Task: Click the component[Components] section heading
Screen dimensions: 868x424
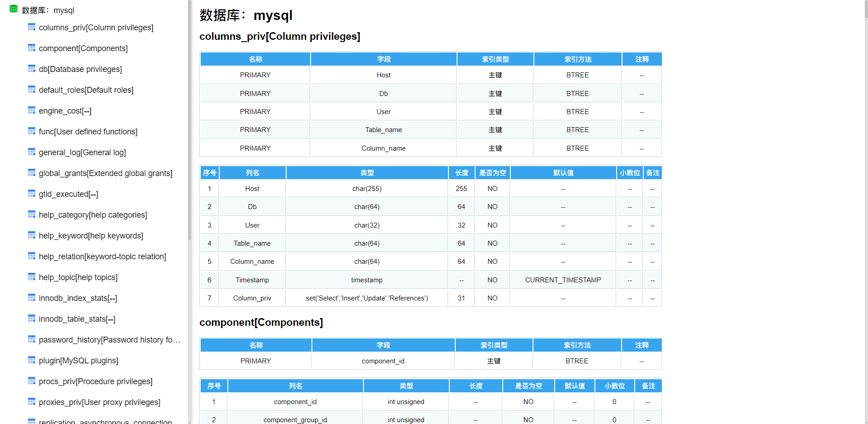Action: tap(261, 322)
